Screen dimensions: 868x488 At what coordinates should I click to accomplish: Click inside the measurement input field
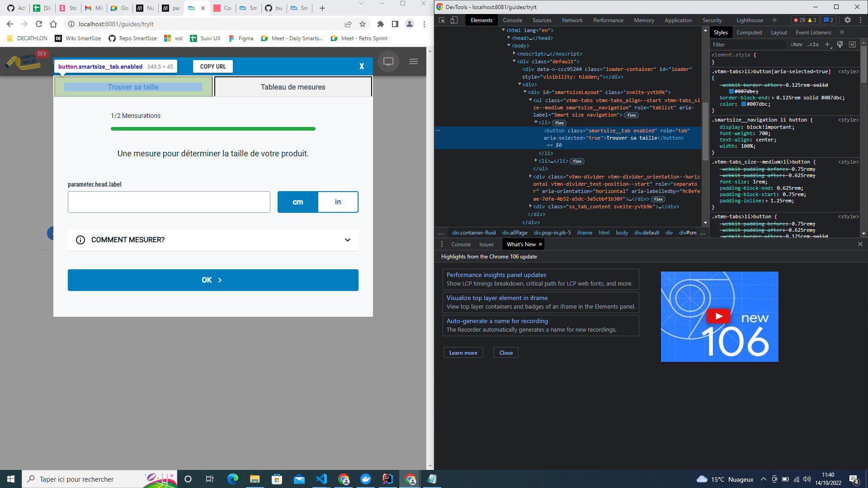(x=169, y=202)
